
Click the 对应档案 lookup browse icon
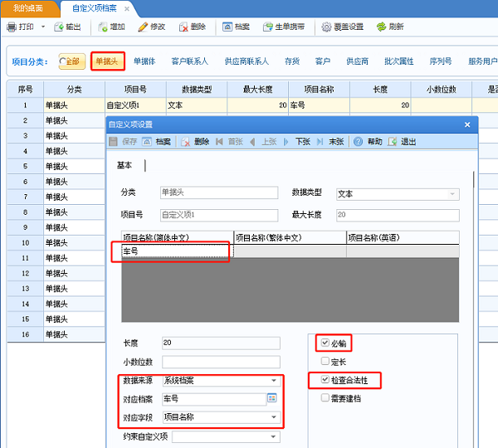click(x=272, y=398)
